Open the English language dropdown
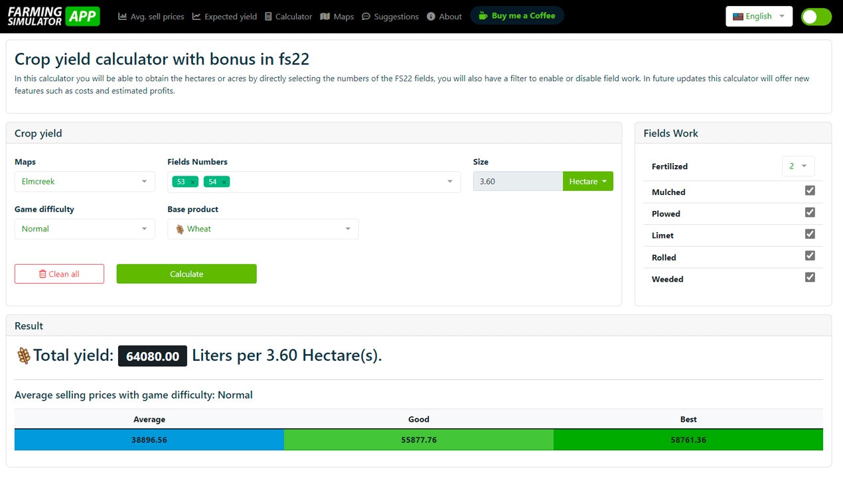This screenshot has width=843, height=504. (759, 17)
